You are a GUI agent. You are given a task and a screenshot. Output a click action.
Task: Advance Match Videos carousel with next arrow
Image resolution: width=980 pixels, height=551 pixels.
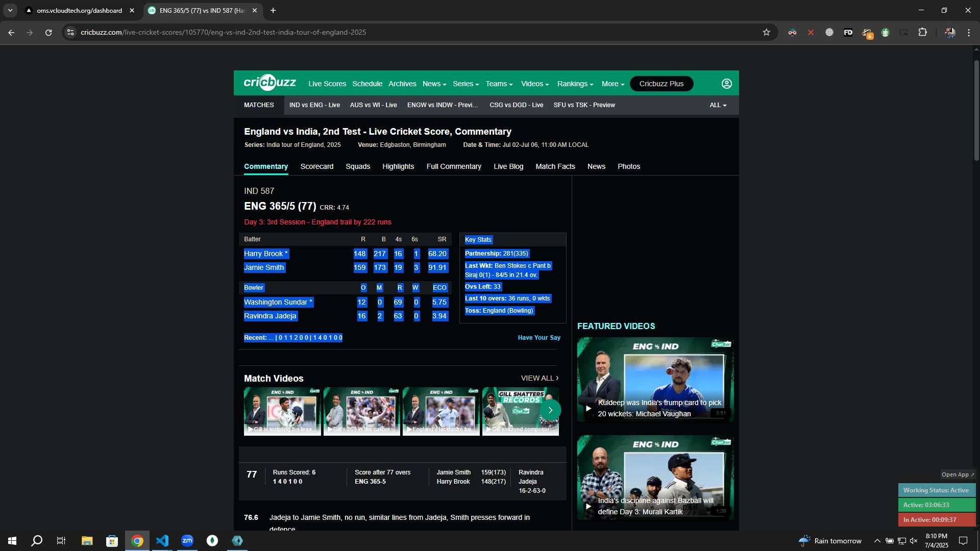point(550,410)
